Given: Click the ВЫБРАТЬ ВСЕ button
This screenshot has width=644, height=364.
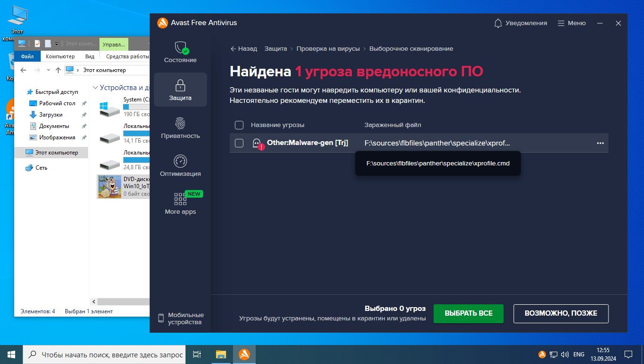Looking at the screenshot, I should [x=468, y=313].
